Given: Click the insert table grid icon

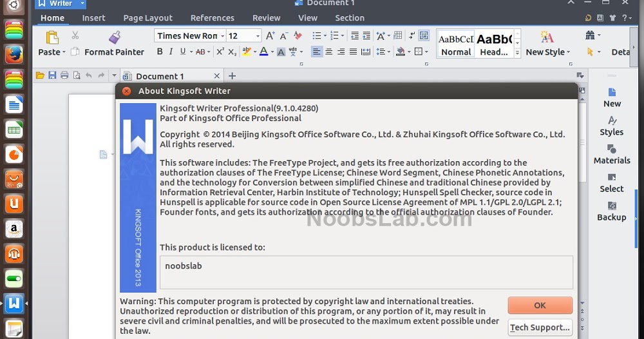Looking at the screenshot, I should [397, 35].
